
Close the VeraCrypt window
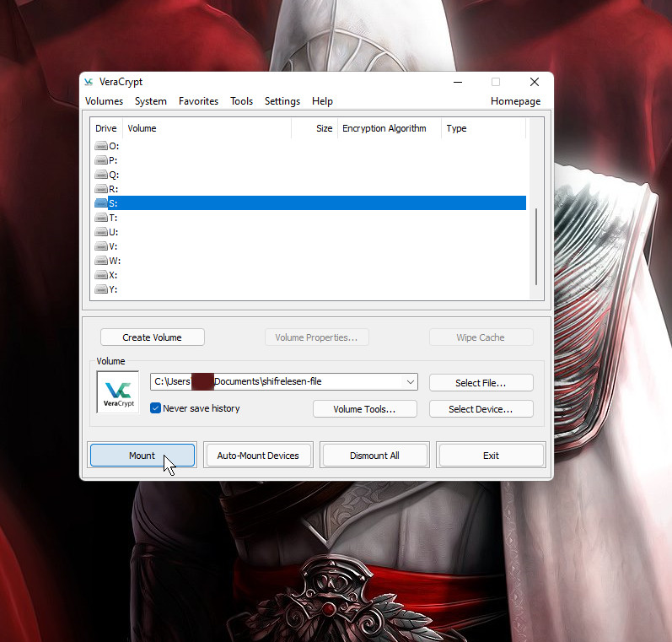tap(535, 82)
